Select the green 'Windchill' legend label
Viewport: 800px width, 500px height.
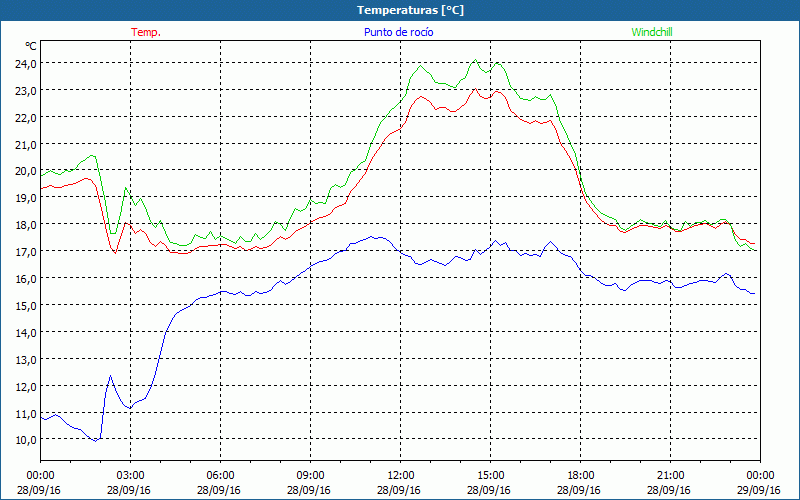click(x=652, y=32)
